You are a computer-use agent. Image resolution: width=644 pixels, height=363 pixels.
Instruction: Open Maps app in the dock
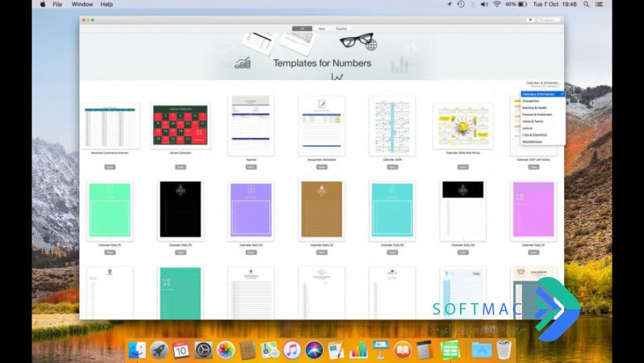click(x=270, y=350)
